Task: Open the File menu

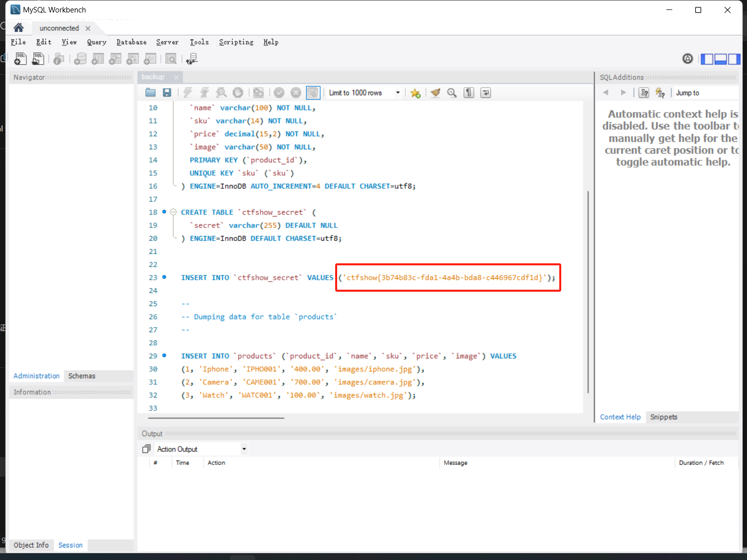Action: pos(18,42)
